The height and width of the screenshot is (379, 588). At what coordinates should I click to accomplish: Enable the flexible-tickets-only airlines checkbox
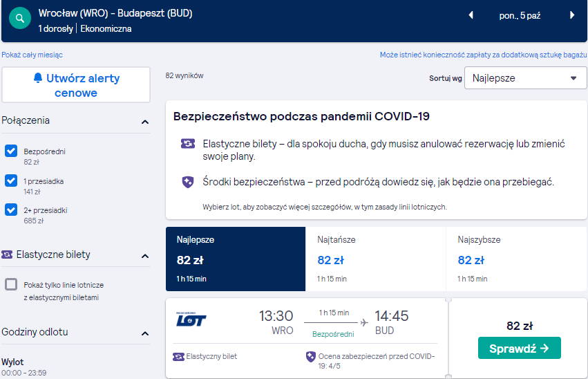coord(11,284)
